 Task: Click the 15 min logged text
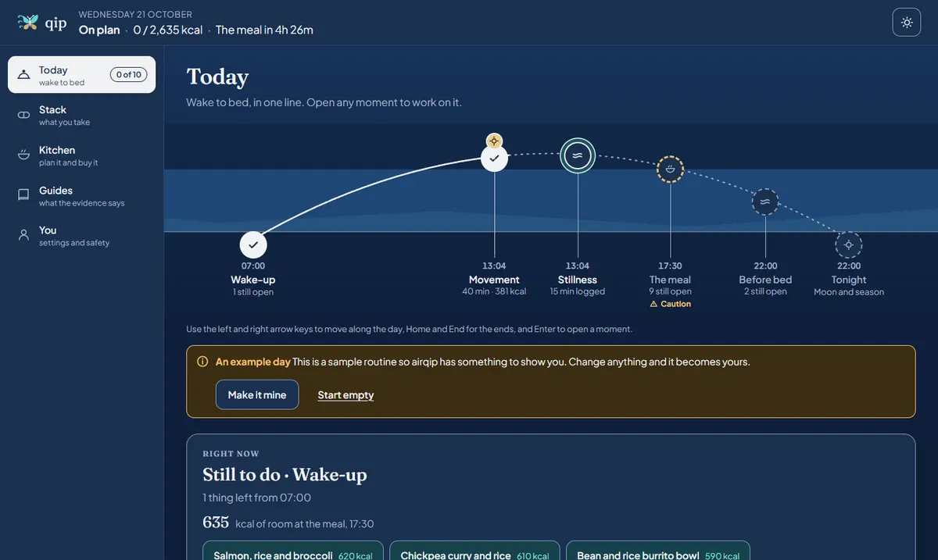[578, 291]
